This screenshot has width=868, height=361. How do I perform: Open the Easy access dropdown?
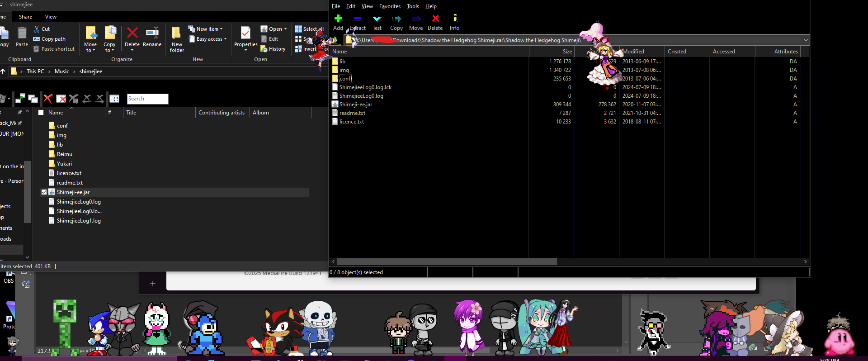click(x=209, y=39)
